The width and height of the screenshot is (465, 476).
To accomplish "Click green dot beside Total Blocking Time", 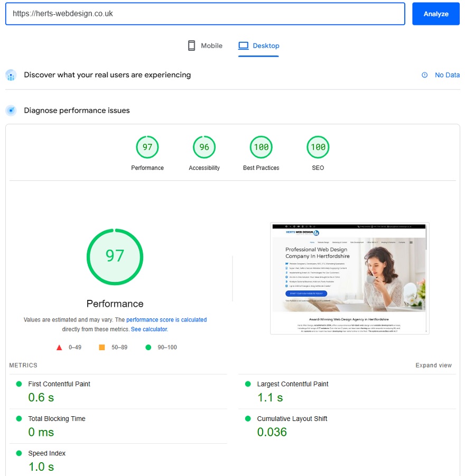I will 19,419.
